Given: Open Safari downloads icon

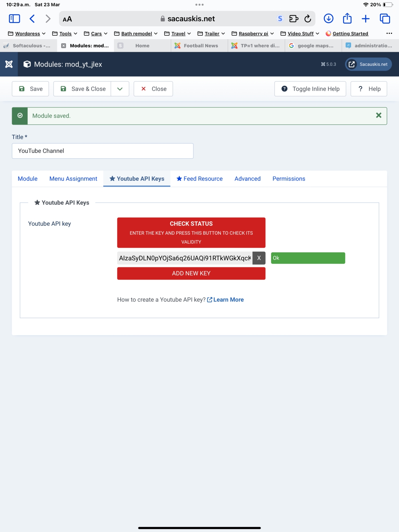Looking at the screenshot, I should click(329, 19).
